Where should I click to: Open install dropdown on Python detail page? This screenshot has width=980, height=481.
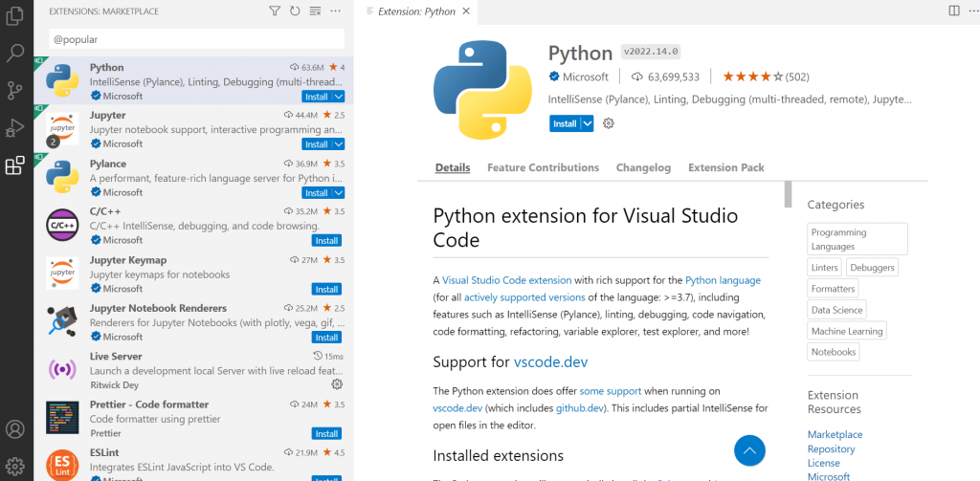pos(588,123)
